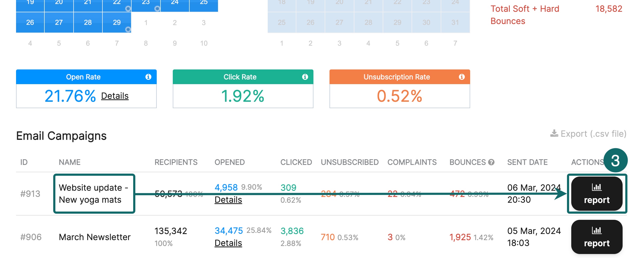Click the info icon on the Open Rate card

(148, 77)
